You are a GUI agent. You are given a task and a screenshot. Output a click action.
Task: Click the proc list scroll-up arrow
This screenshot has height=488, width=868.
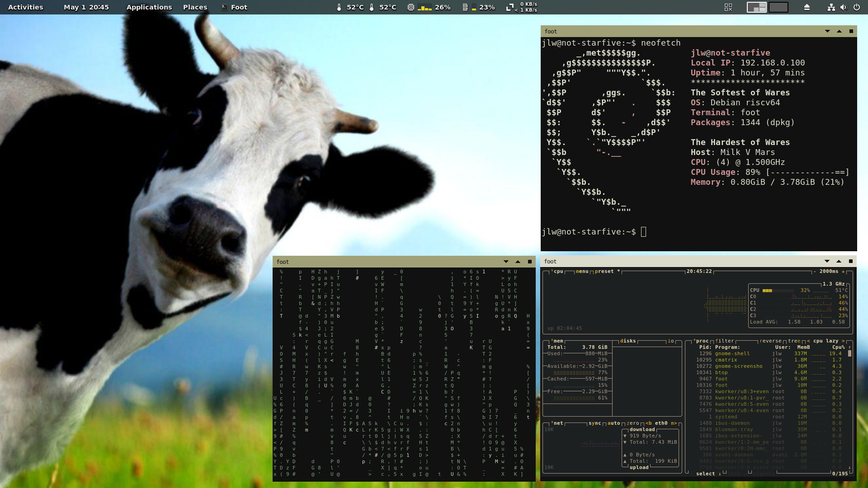(849, 347)
